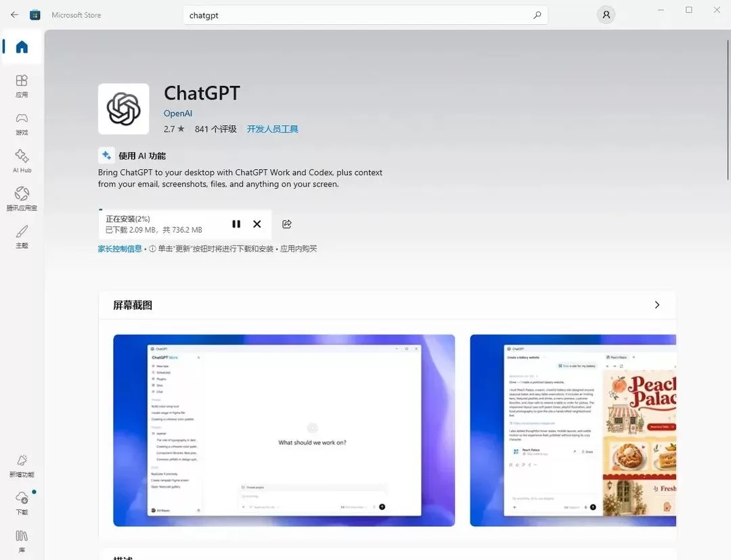Viewport: 731px width, 560px height.
Task: Click the ChatGPT app logo
Action: [124, 109]
